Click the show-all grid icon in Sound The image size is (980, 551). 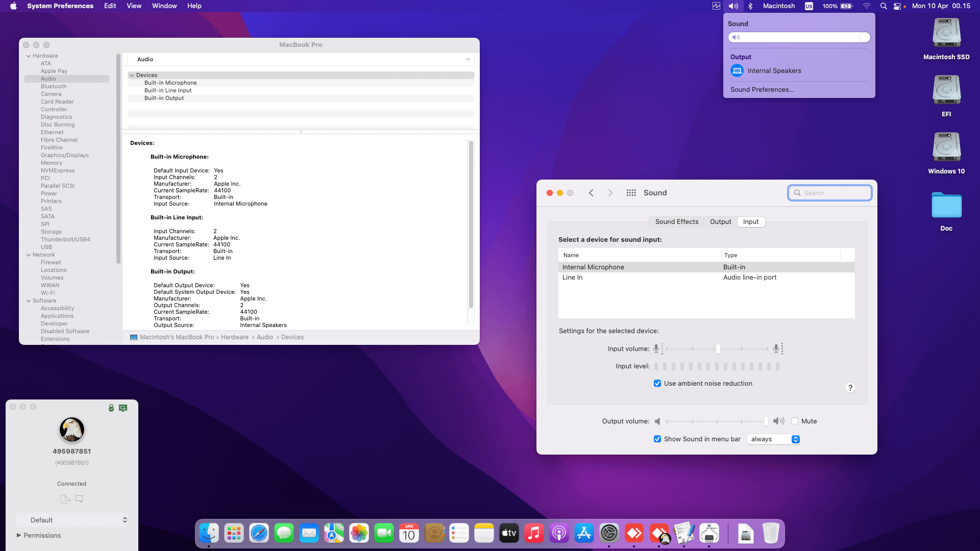click(x=631, y=193)
